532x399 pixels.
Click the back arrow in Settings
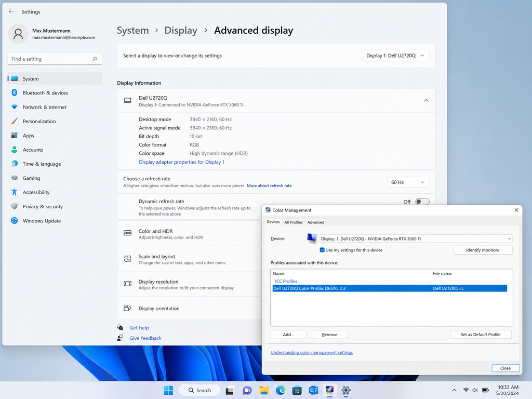(x=11, y=11)
